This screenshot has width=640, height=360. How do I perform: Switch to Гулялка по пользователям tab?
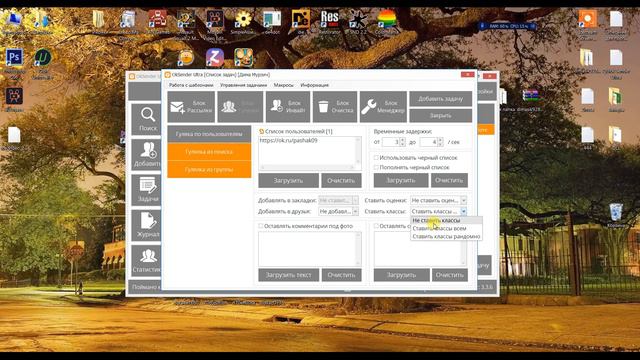209,134
